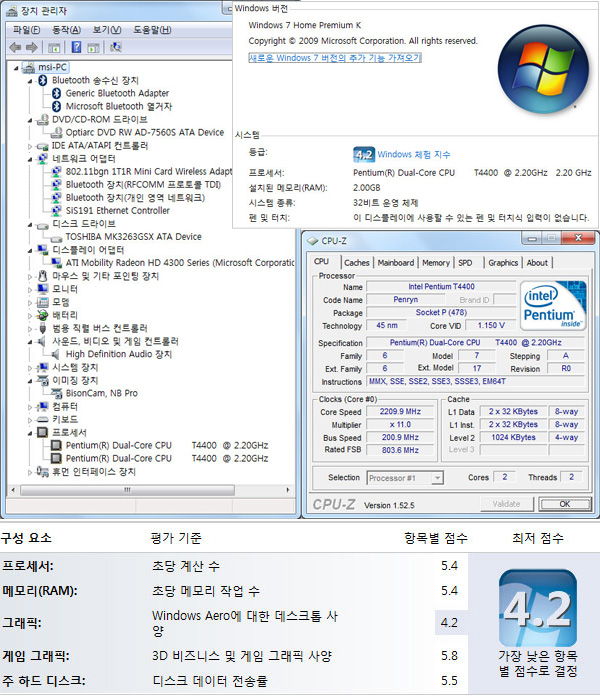
Task: Click the Validate button in CPU-Z
Action: point(507,504)
